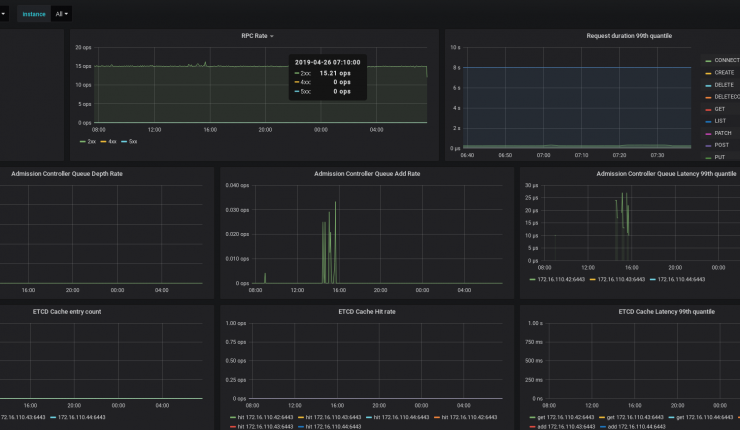
Task: Toggle the GET series in Request duration legend
Action: (715, 109)
